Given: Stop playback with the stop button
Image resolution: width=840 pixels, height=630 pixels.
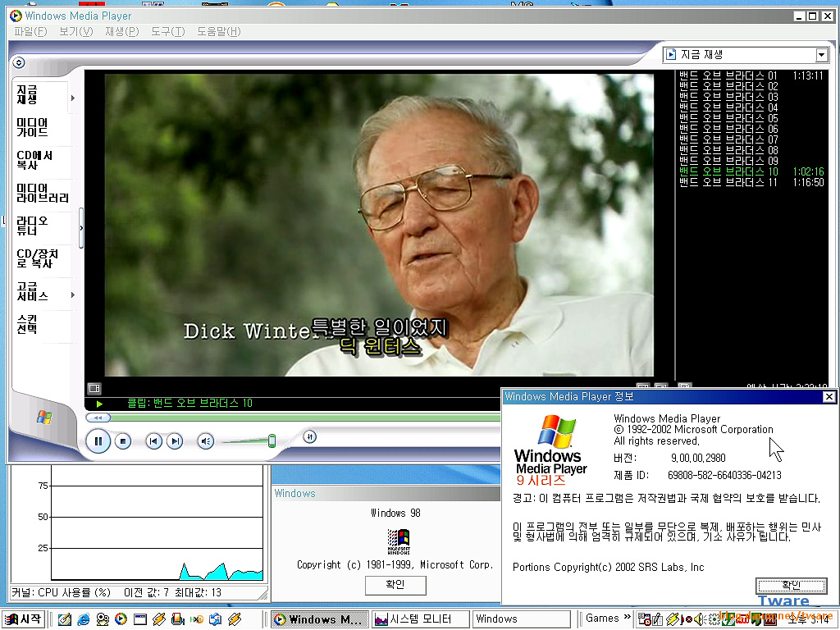Looking at the screenshot, I should coord(123,441).
